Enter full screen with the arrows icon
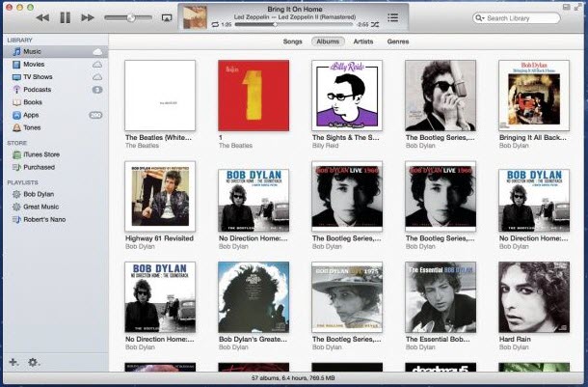Viewport: 588px width, 387px height. (x=578, y=7)
